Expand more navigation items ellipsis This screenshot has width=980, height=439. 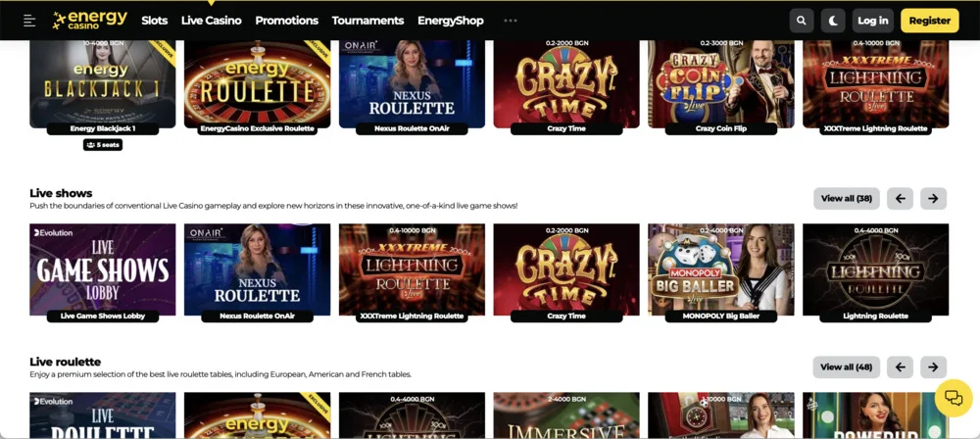tap(511, 21)
